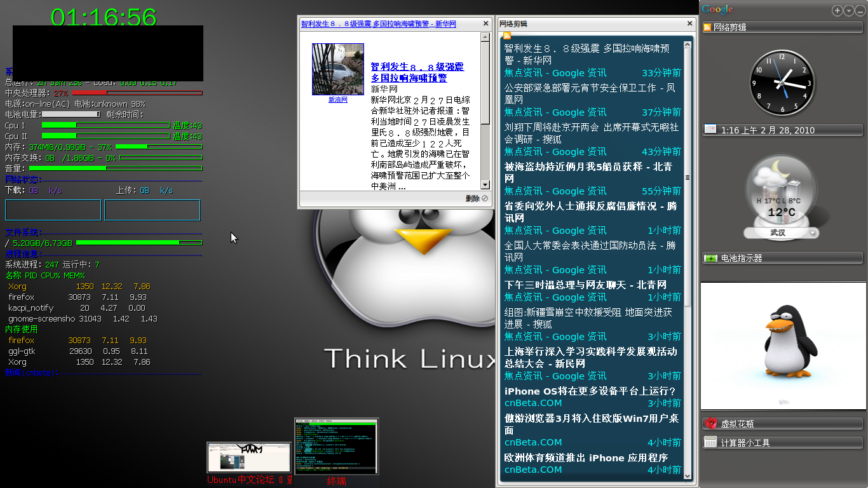This screenshot has height=488, width=868.
Task: Open the article popup title link to 新华网
Action: [x=379, y=24]
